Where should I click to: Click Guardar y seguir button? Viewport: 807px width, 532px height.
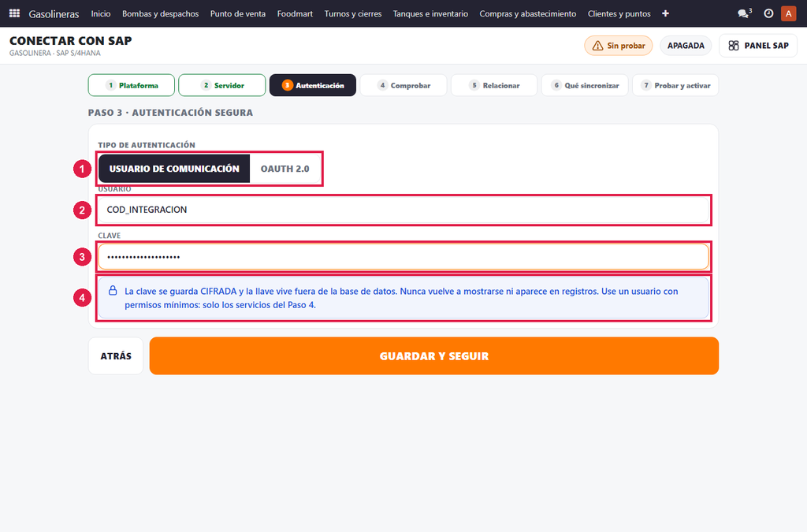[x=434, y=356]
